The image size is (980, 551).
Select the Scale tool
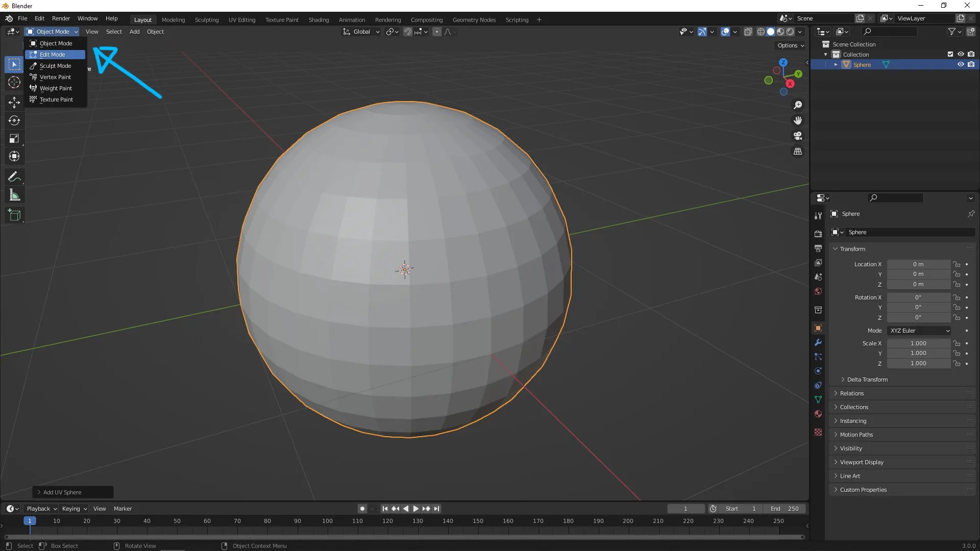[x=14, y=138]
